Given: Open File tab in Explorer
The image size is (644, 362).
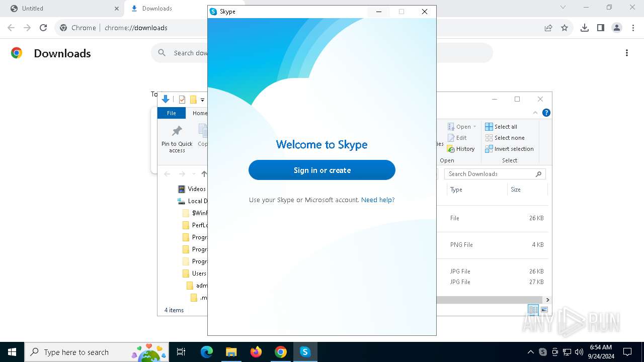Looking at the screenshot, I should click(172, 113).
